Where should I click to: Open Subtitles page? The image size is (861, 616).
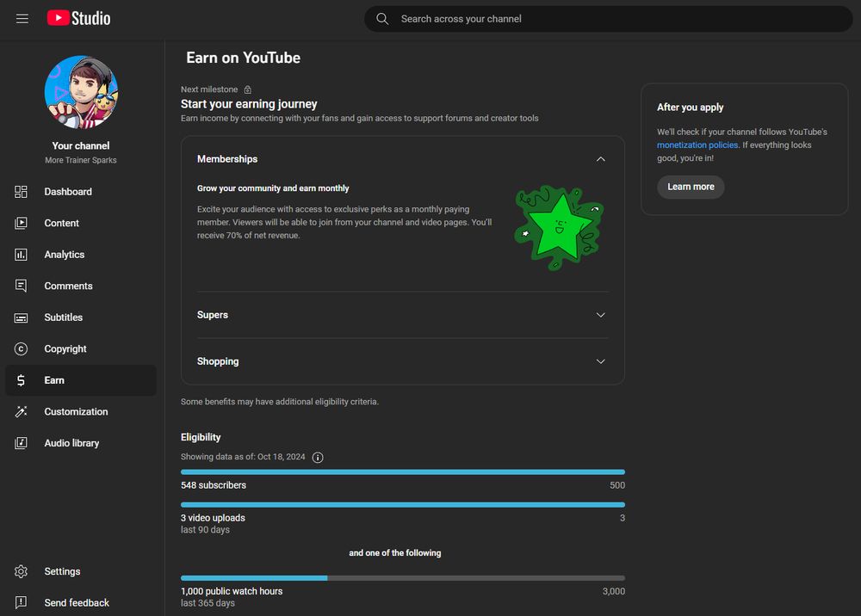pyautogui.click(x=81, y=317)
